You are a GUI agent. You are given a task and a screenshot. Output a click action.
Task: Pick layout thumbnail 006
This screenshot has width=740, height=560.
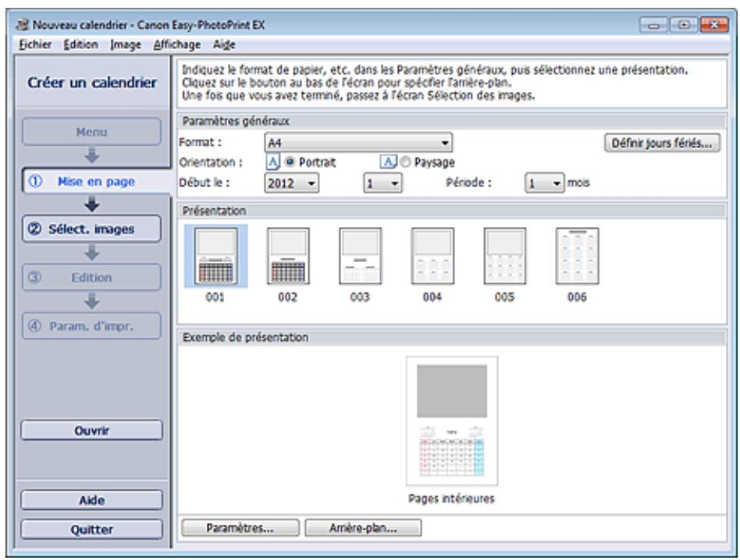[x=577, y=256]
